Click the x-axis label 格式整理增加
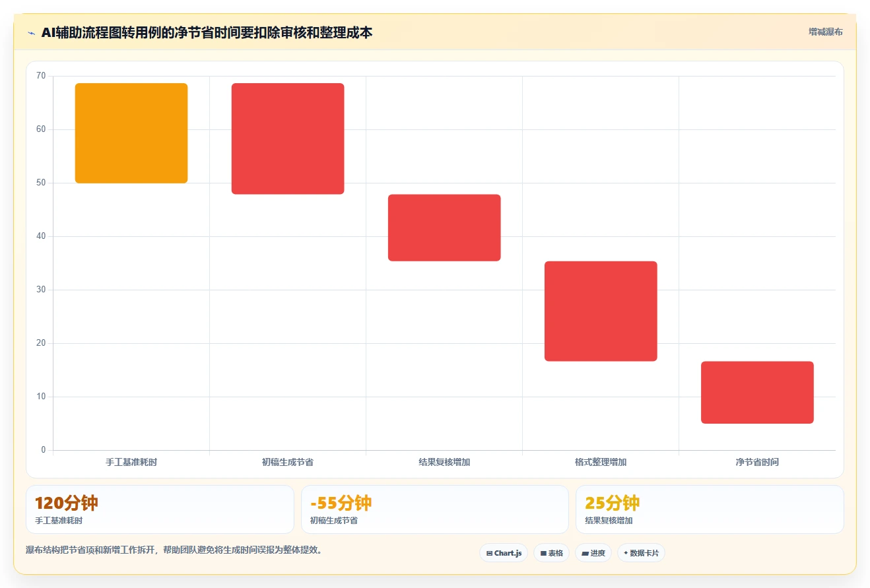Image resolution: width=870 pixels, height=588 pixels. point(601,462)
